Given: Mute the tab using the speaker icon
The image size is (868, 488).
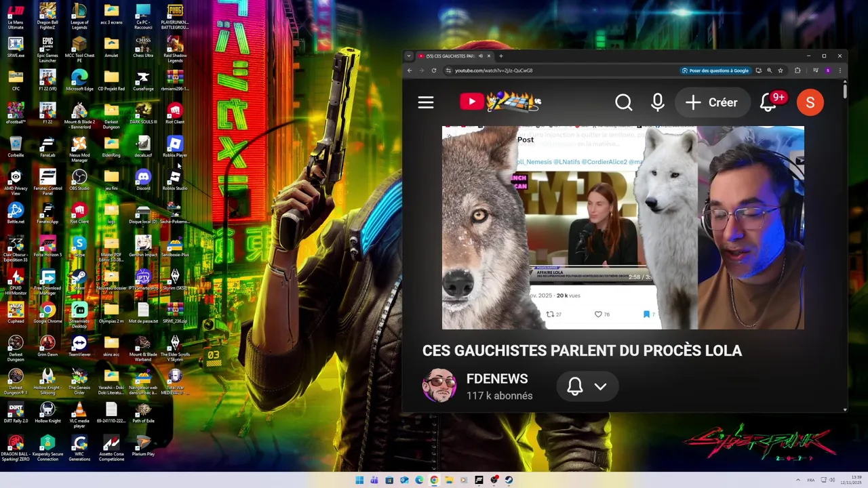Looking at the screenshot, I should [481, 56].
